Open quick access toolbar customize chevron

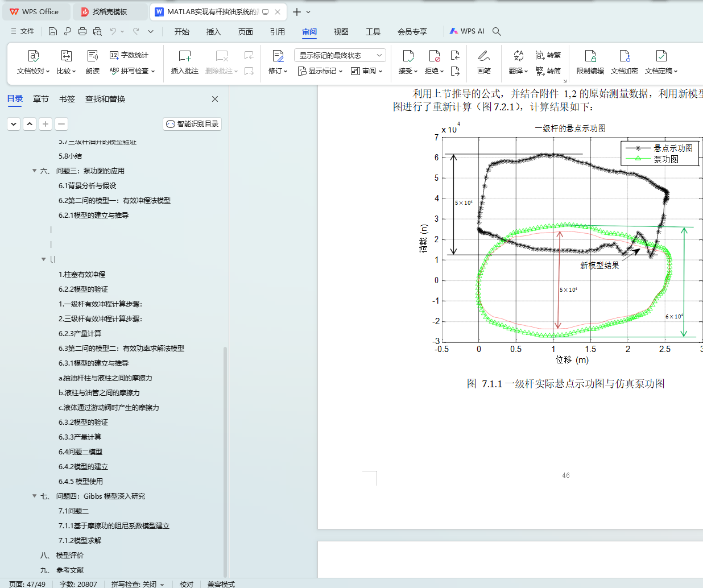[151, 31]
